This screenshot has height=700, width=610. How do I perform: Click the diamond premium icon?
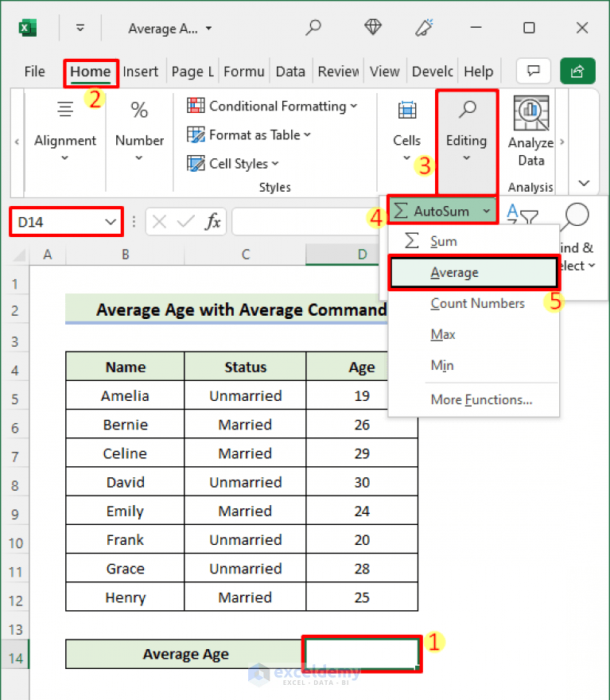click(x=373, y=28)
